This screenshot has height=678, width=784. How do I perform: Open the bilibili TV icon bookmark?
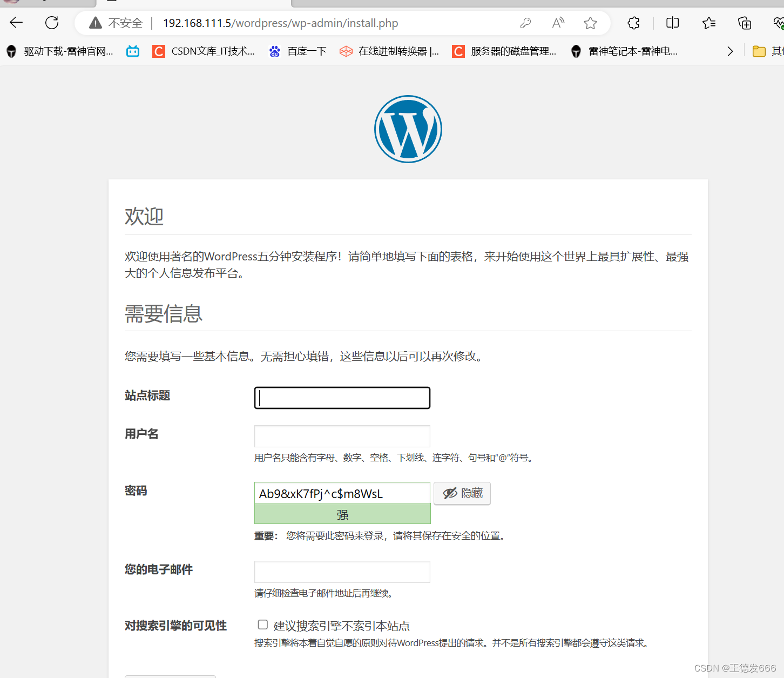(133, 51)
